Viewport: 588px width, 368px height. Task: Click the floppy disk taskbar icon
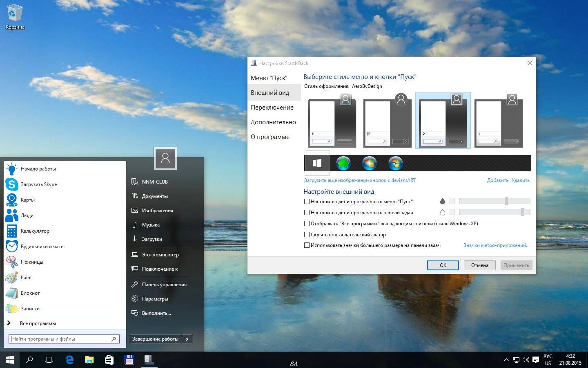pos(129,360)
